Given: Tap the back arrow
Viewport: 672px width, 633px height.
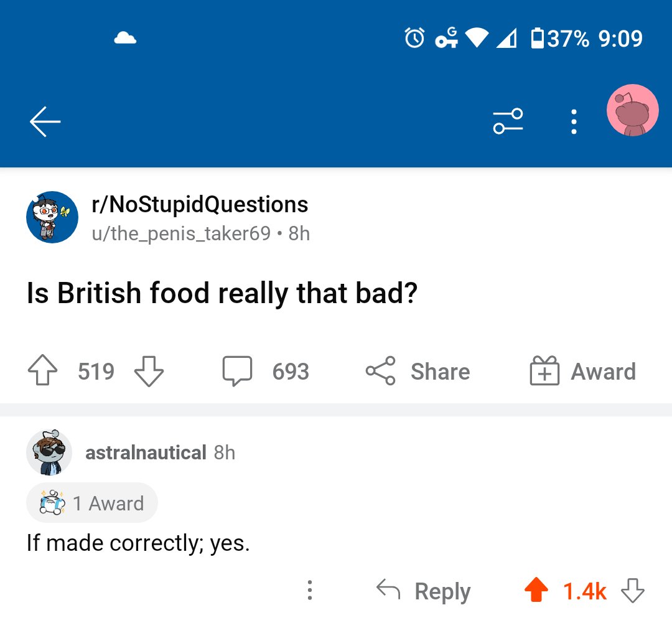Looking at the screenshot, I should (x=45, y=121).
